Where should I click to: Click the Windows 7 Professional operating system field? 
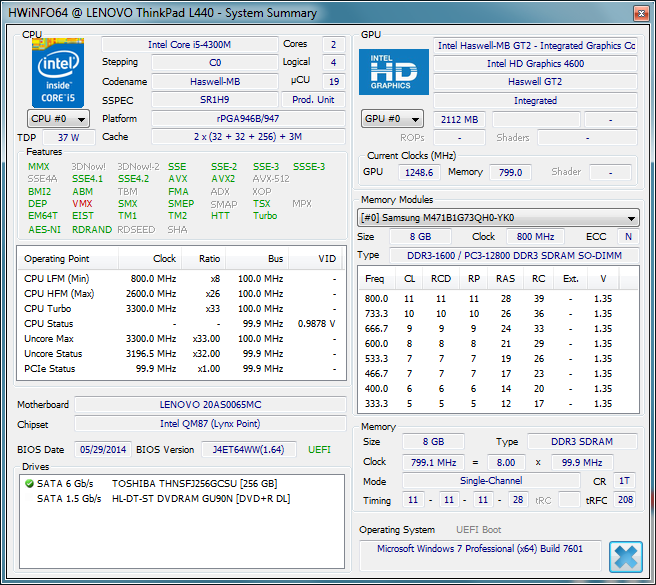[480, 549]
